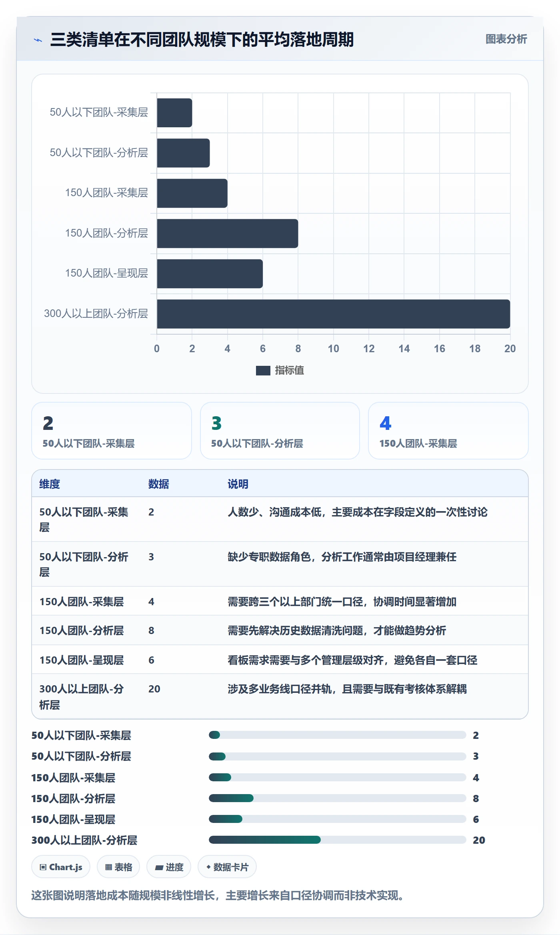Select the 数据卡片 tag chip

[x=227, y=867]
